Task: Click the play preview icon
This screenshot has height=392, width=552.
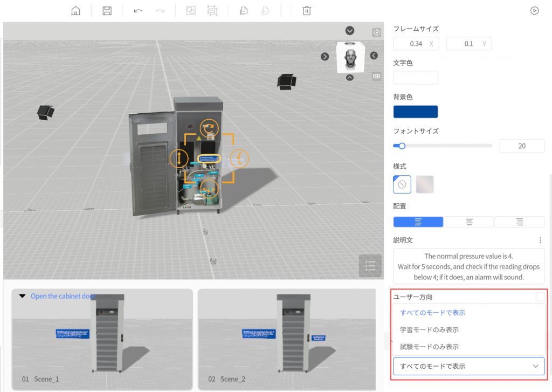Action: (x=534, y=10)
